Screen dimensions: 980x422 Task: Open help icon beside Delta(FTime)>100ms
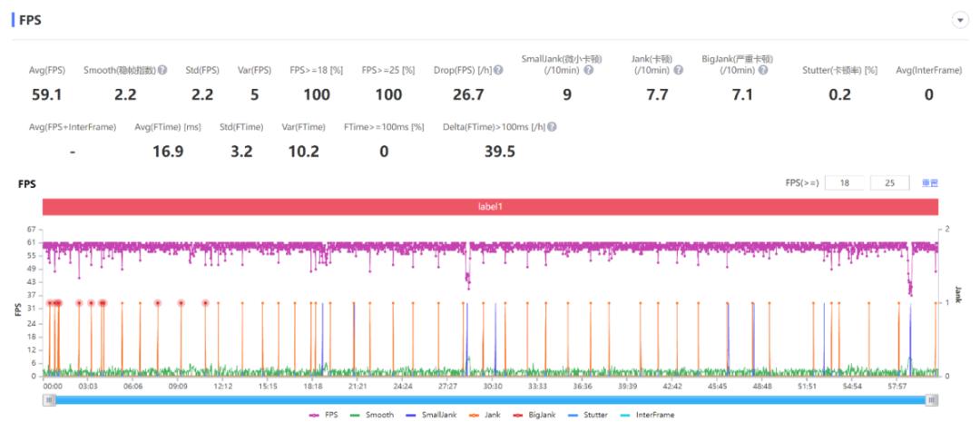(x=552, y=127)
